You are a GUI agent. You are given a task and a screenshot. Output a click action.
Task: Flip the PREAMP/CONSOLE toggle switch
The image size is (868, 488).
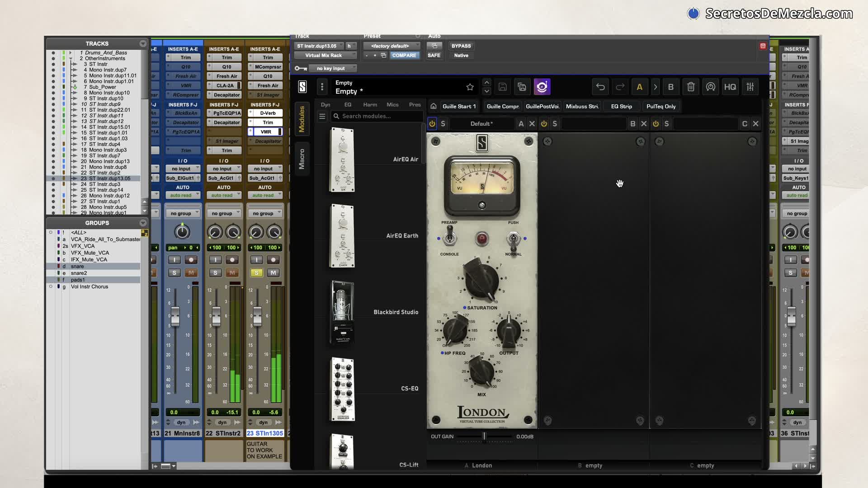pos(449,237)
